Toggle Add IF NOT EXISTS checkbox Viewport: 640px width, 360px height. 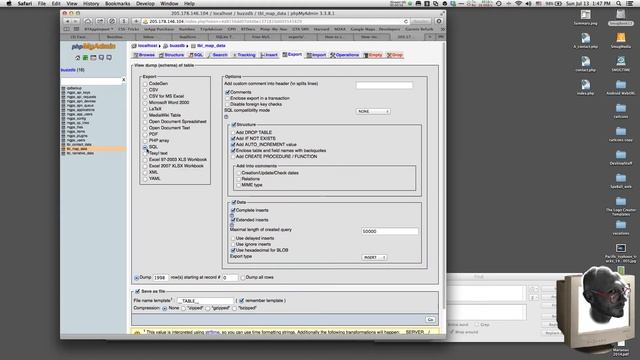coord(233,139)
